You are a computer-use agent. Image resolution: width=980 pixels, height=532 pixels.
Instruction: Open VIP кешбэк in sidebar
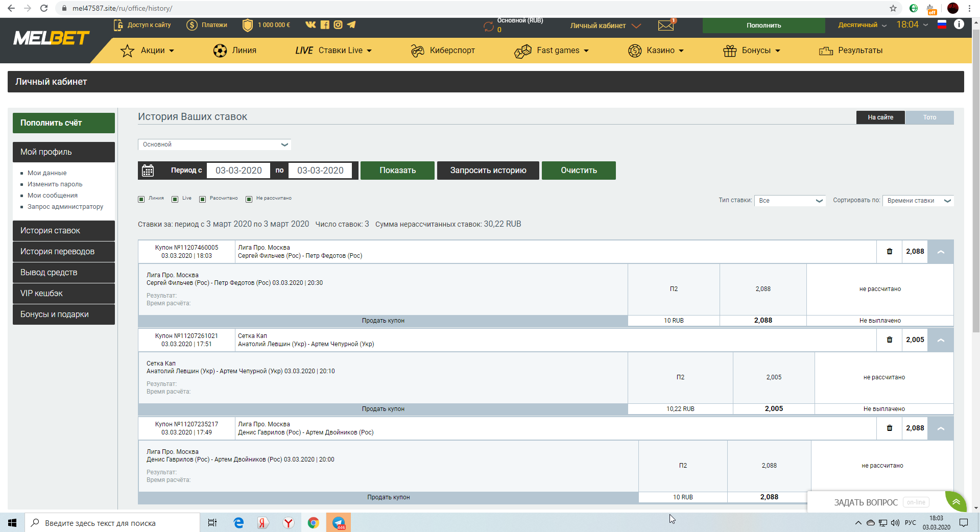coord(64,294)
